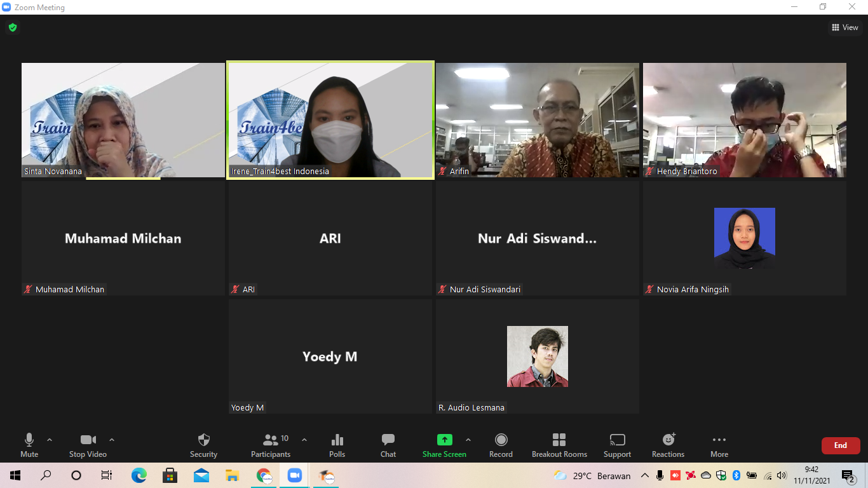The height and width of the screenshot is (488, 868).
Task: Mute the microphone
Action: [29, 445]
